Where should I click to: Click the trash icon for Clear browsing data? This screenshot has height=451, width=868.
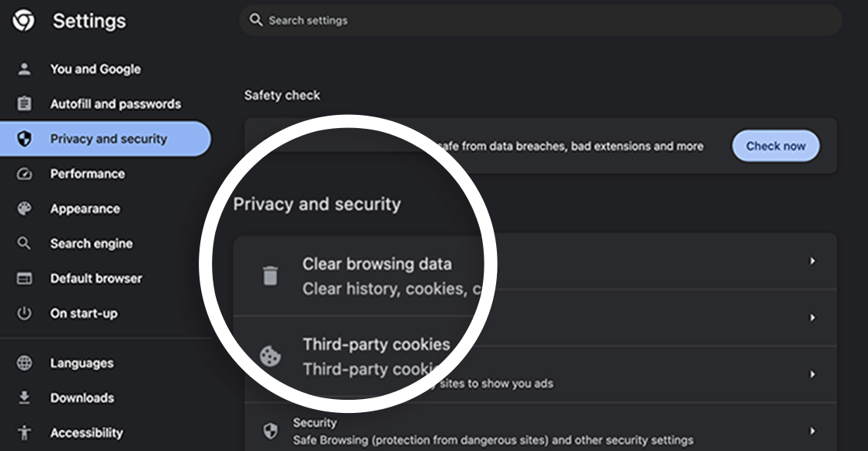270,276
